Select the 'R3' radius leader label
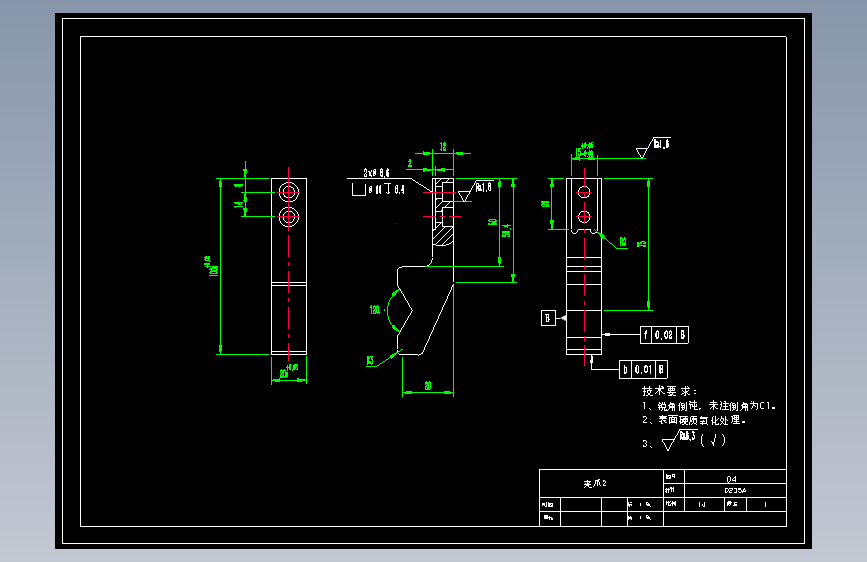This screenshot has width=867, height=562. pyautogui.click(x=370, y=361)
